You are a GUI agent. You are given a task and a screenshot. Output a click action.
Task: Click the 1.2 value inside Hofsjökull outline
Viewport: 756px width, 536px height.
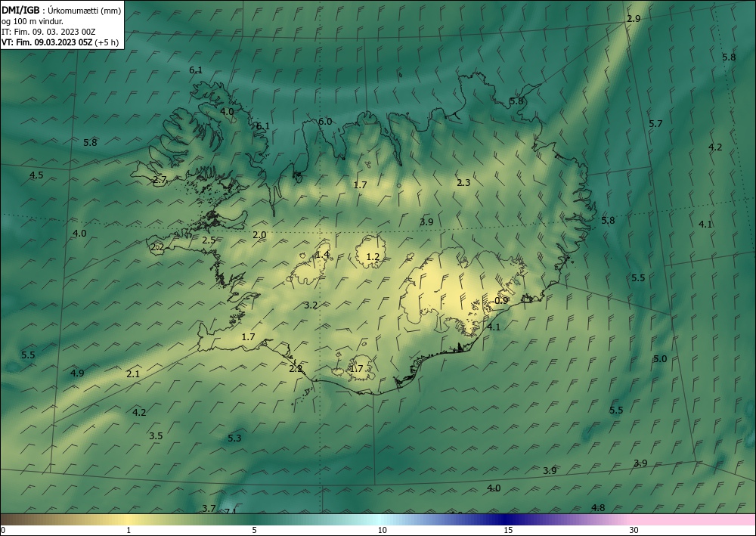coord(373,257)
